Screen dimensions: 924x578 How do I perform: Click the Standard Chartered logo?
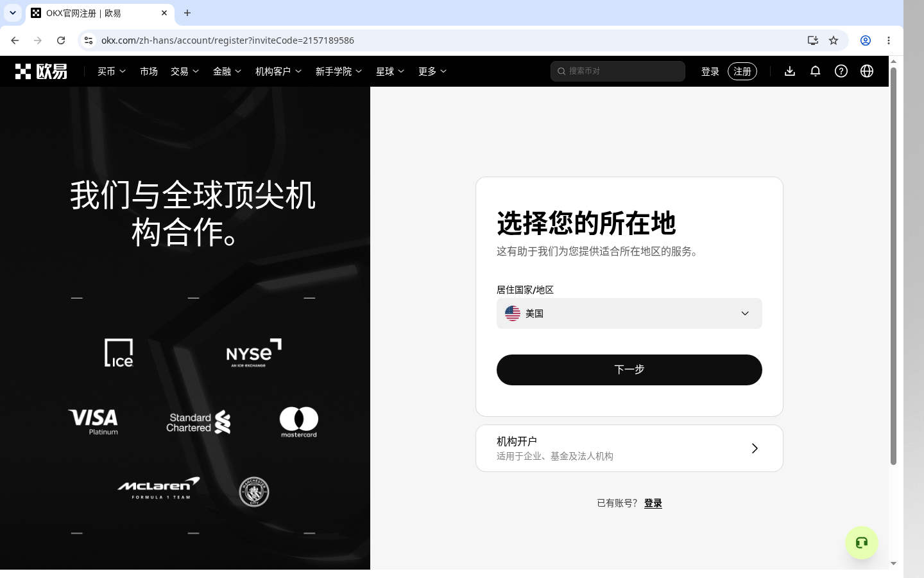pos(198,422)
